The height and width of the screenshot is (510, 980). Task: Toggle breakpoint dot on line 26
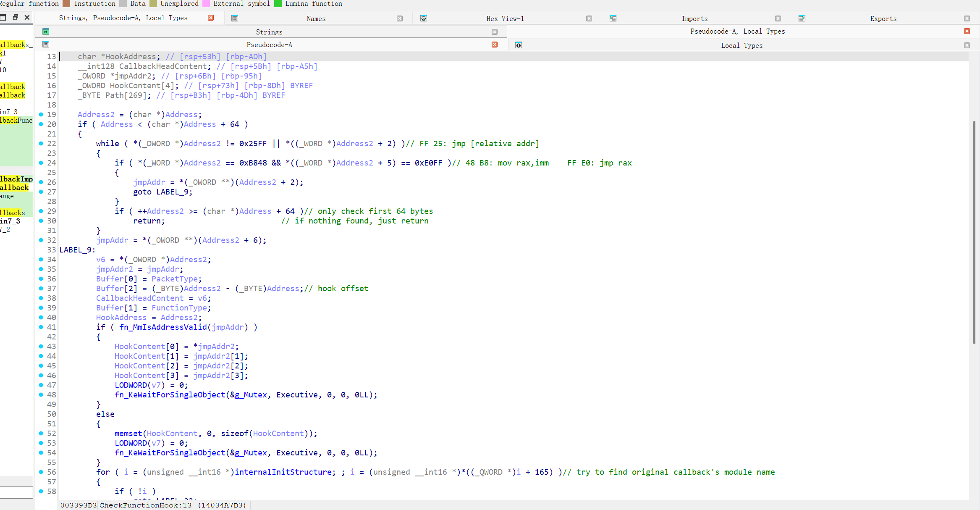pyautogui.click(x=41, y=182)
